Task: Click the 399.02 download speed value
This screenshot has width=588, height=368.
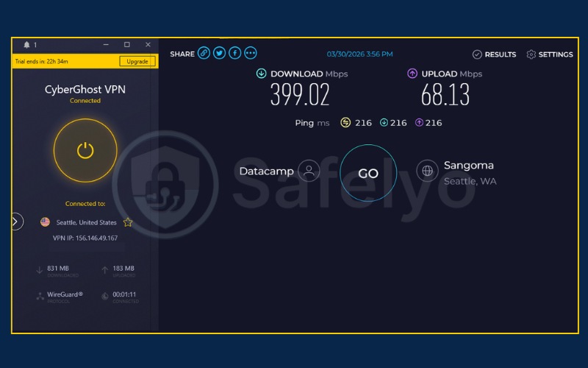Action: 300,95
